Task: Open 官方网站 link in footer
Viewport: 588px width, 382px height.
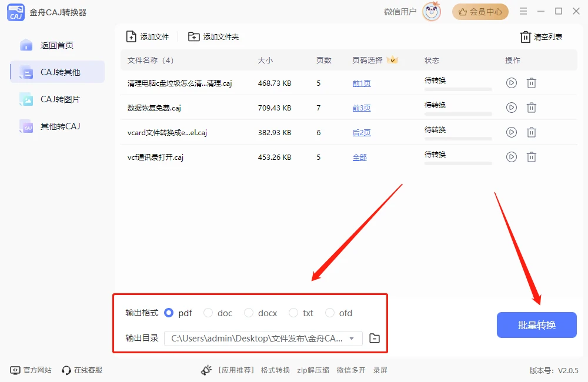Action: click(x=31, y=370)
